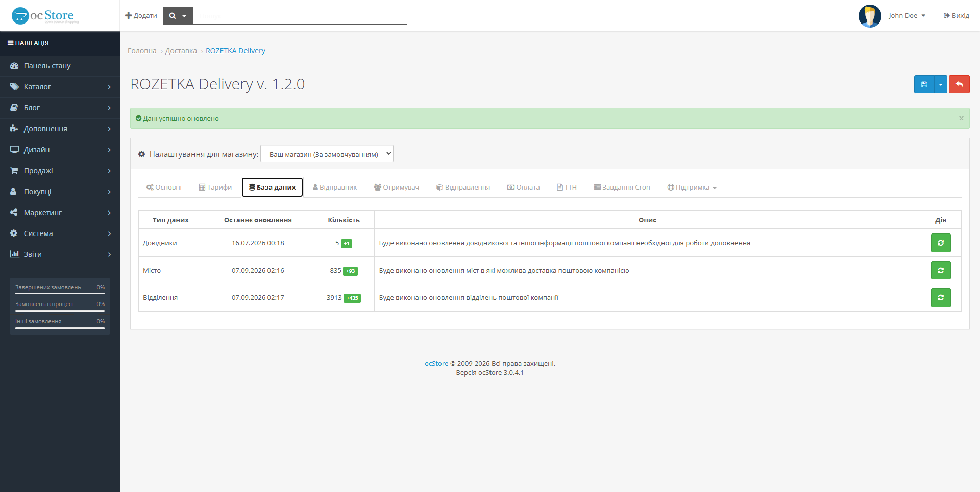The width and height of the screenshot is (980, 492).
Task: Expand the Доповнення sidebar menu
Action: coord(60,129)
